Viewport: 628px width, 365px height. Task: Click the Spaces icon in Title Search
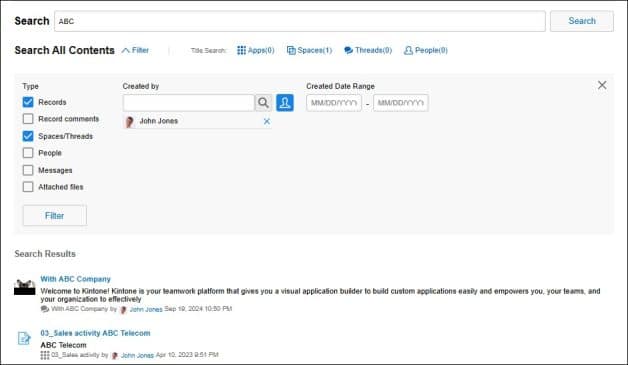click(x=291, y=50)
